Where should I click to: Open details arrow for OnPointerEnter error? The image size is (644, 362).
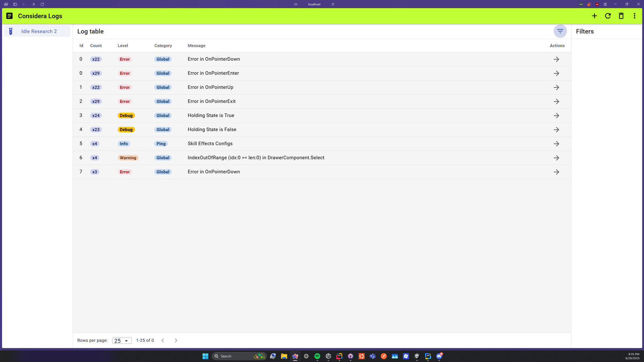pos(556,73)
